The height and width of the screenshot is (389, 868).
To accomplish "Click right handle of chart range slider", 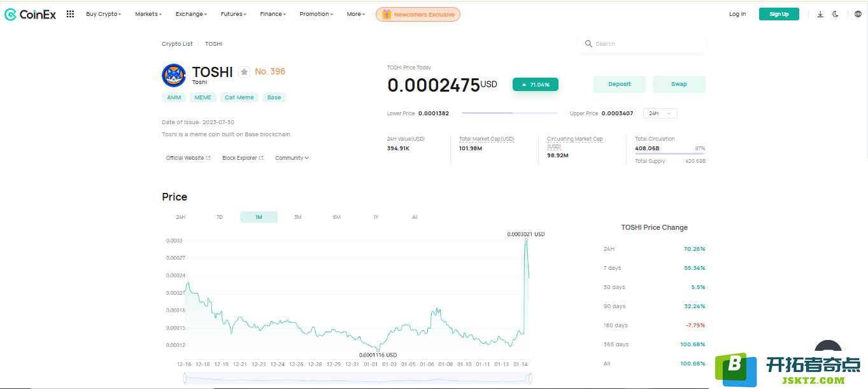I will (x=529, y=378).
